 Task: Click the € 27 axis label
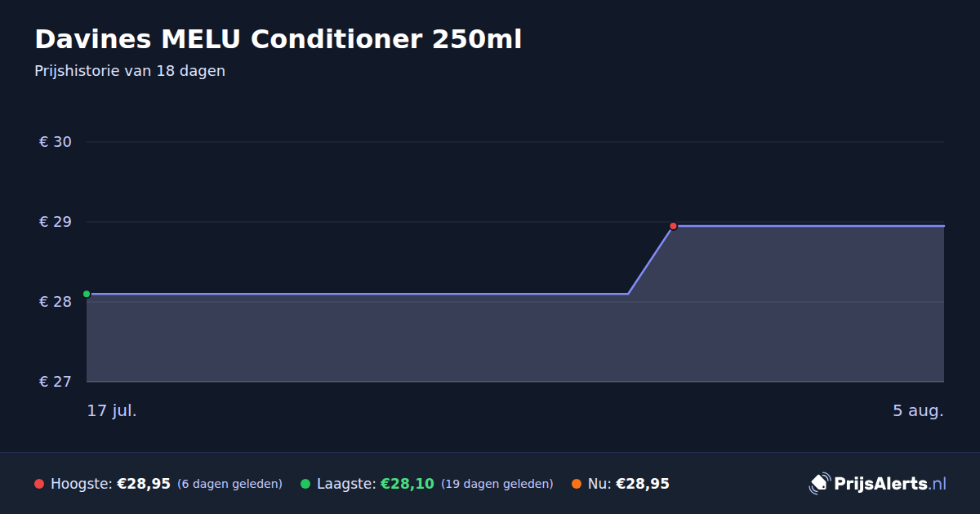click(56, 382)
